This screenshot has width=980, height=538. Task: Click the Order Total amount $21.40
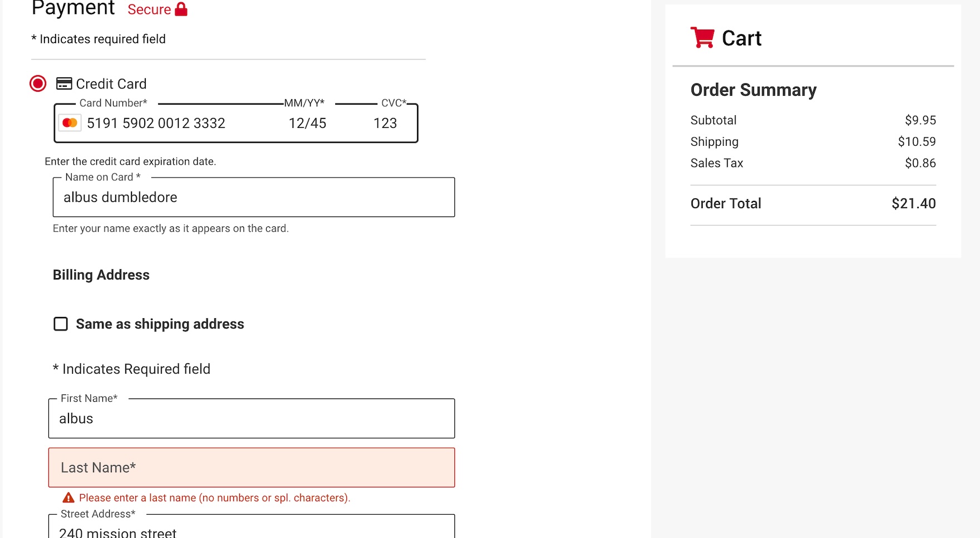coord(913,204)
